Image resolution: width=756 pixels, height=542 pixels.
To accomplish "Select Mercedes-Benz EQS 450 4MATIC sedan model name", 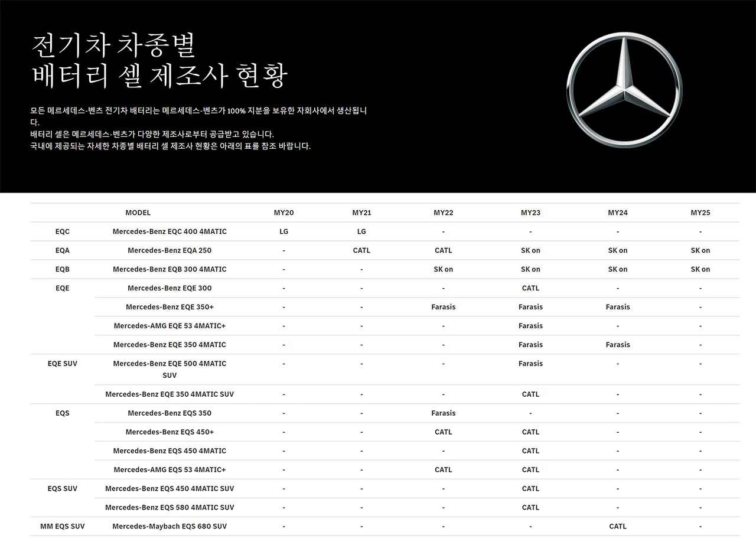I will click(x=170, y=451).
